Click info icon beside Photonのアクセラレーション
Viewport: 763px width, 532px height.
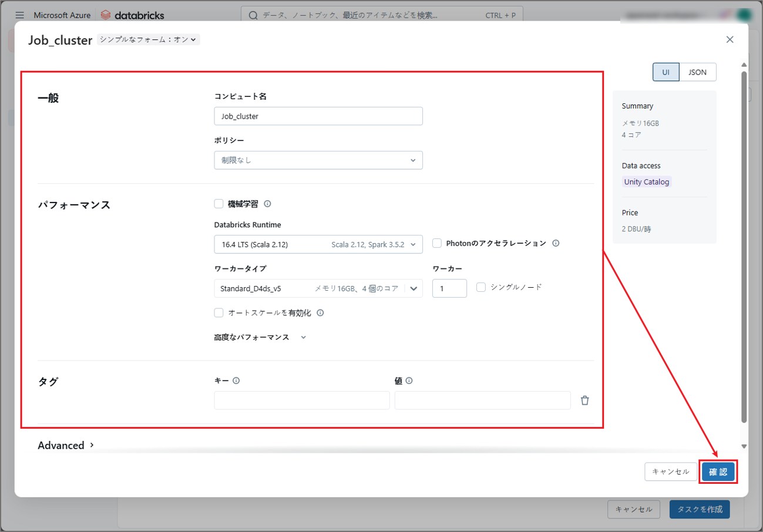(x=556, y=243)
